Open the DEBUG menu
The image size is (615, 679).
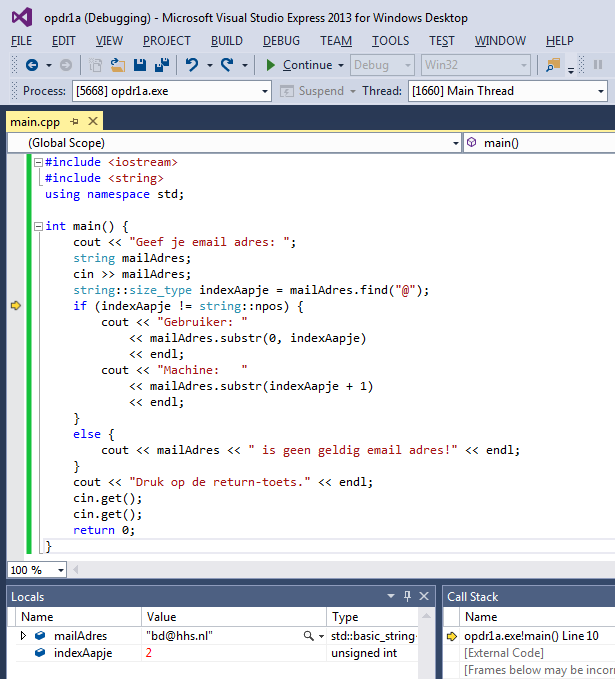[x=281, y=41]
